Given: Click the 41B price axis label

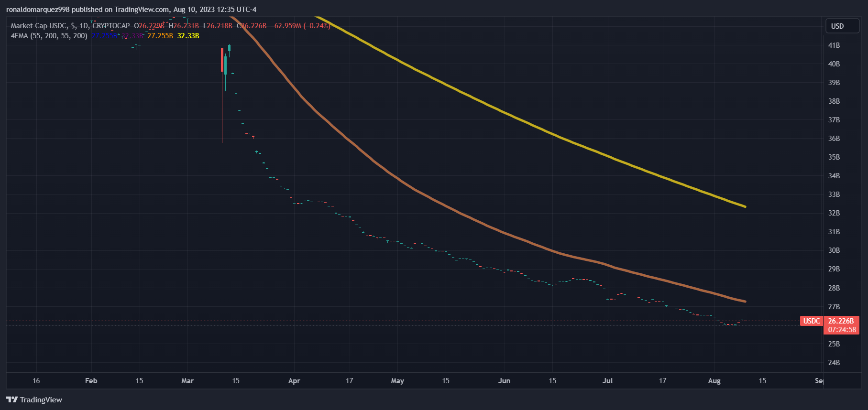Looking at the screenshot, I should tap(834, 45).
